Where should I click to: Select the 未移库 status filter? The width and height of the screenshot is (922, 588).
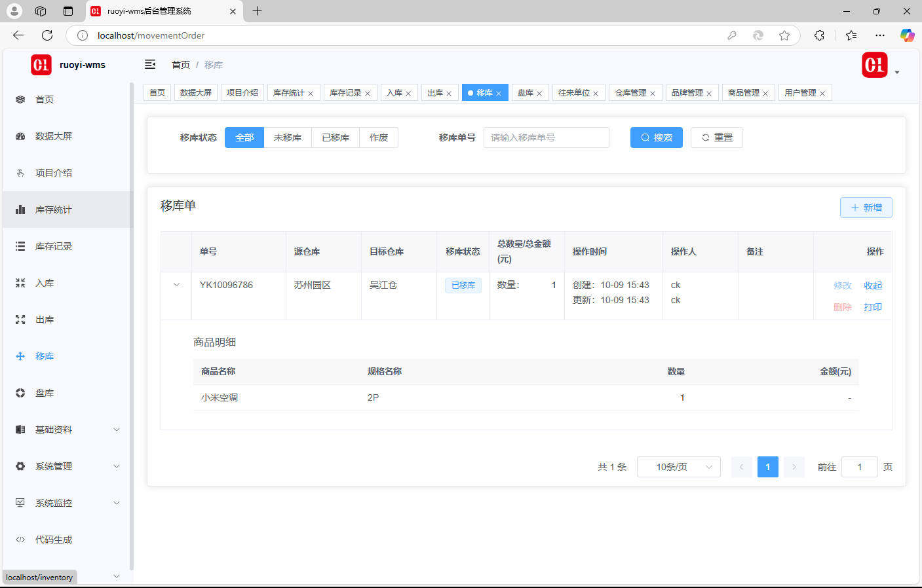click(x=288, y=138)
